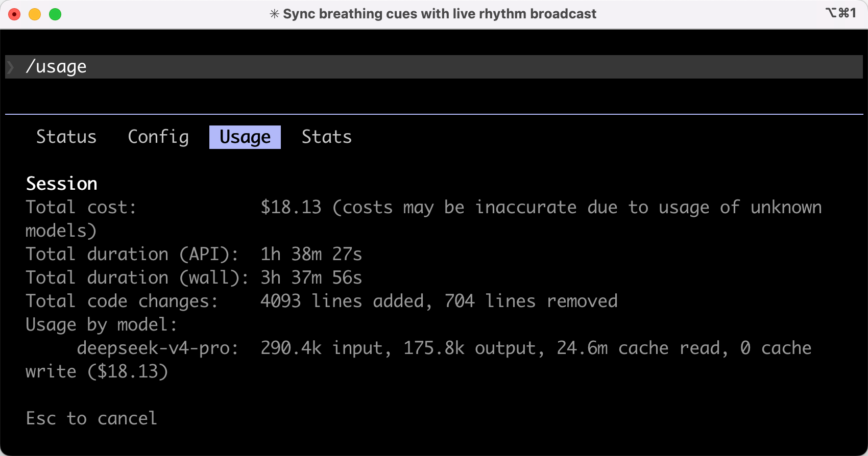Click the Total duration (wall) value 3h 37m 56s
Viewport: 868px width, 456px height.
pyautogui.click(x=311, y=277)
